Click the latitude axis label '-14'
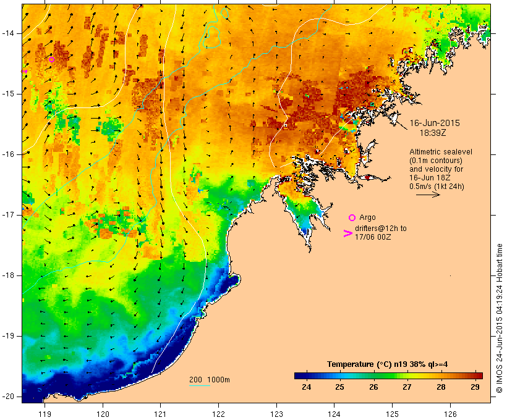507x420 pixels. 7,33
